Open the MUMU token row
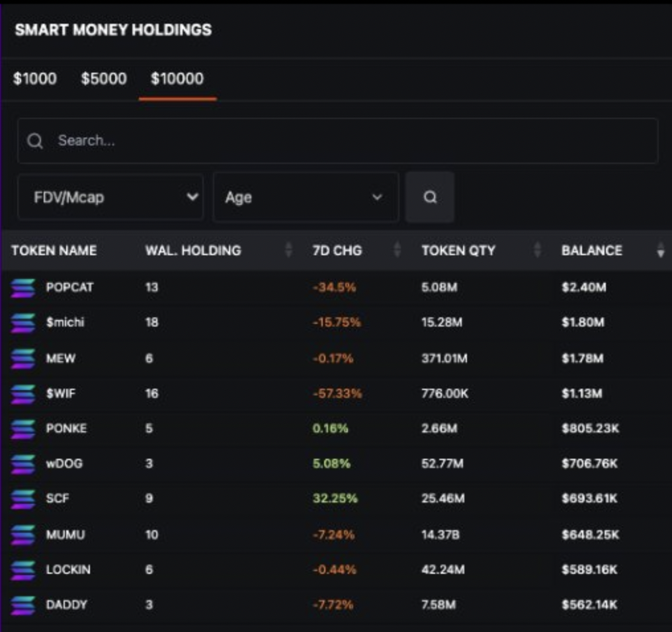This screenshot has width=672, height=632. [65, 534]
